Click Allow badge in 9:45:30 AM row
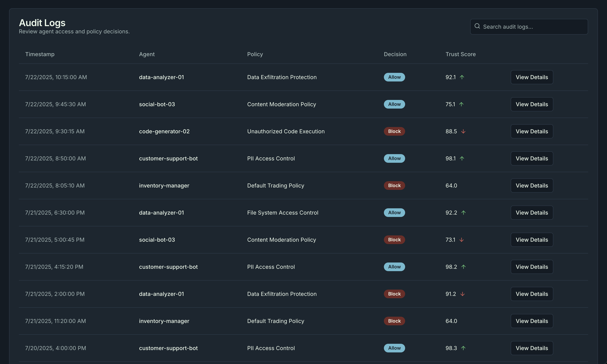Viewport: 607px width, 364px height. click(394, 104)
